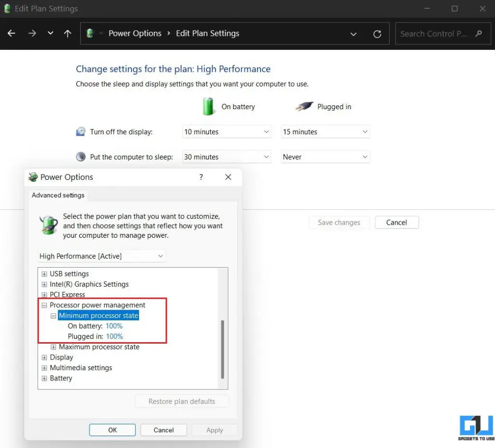Click the up-one-level arrow in the address bar
Viewport: 495px width, 448px height.
[68, 33]
